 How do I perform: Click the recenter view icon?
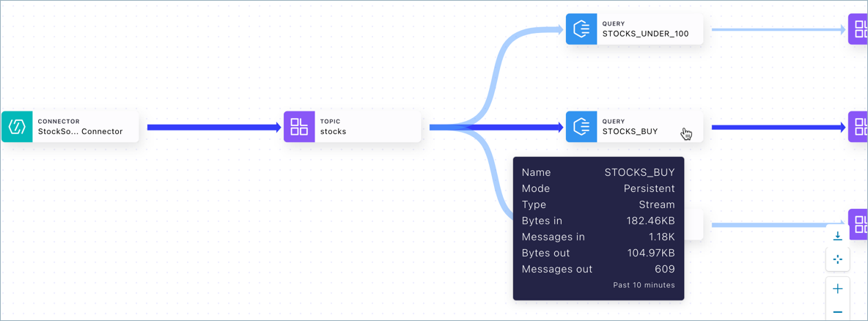pyautogui.click(x=837, y=259)
